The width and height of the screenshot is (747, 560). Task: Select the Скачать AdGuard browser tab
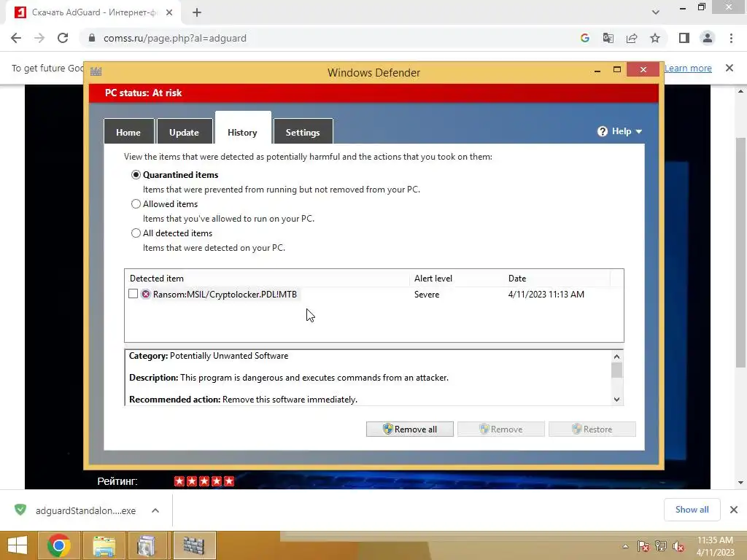coord(93,12)
